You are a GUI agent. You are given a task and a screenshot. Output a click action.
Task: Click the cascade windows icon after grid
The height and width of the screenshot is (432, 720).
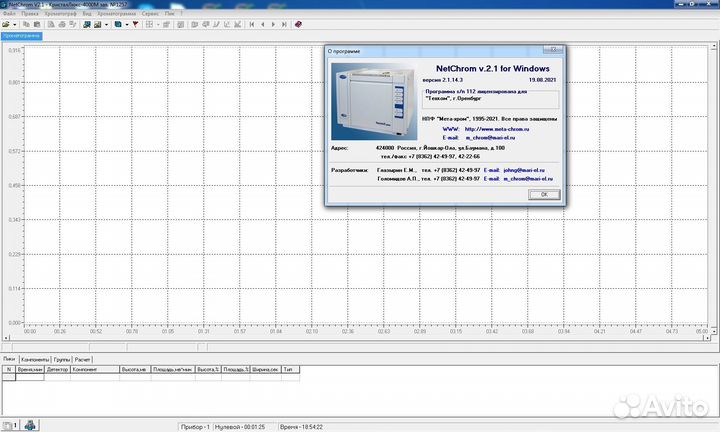coord(166,24)
